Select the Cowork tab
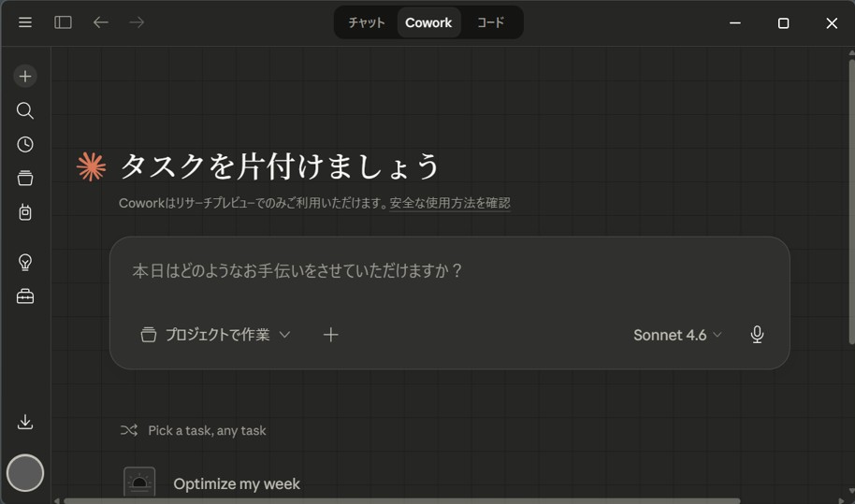Screen dimensions: 855x504 tap(428, 22)
